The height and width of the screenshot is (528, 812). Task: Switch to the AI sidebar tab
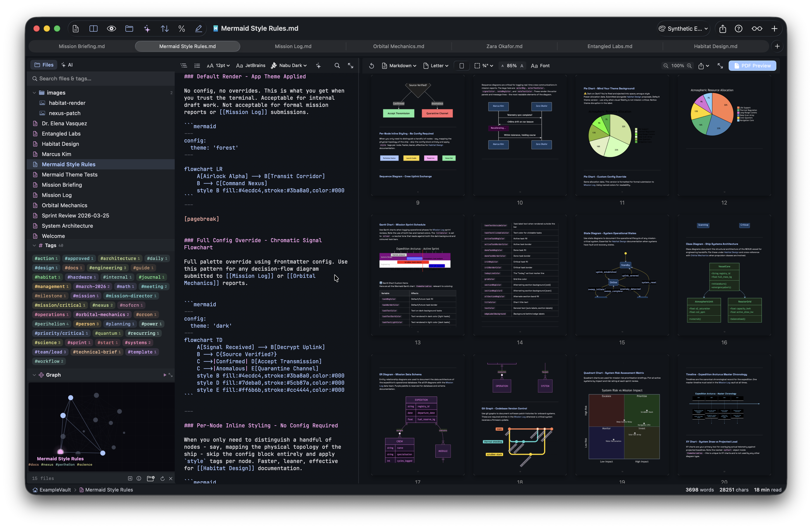[x=67, y=65]
